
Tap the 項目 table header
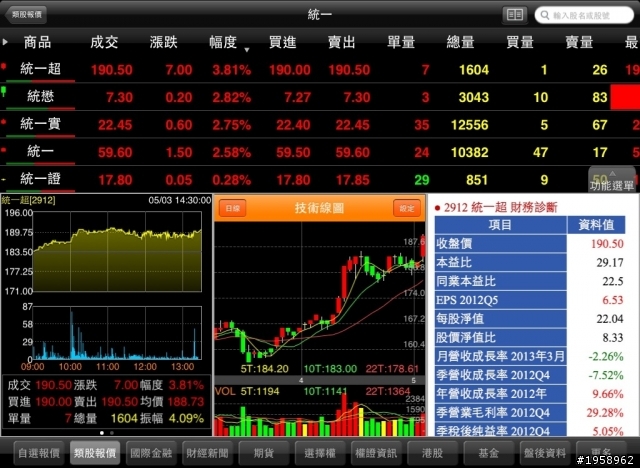[501, 225]
